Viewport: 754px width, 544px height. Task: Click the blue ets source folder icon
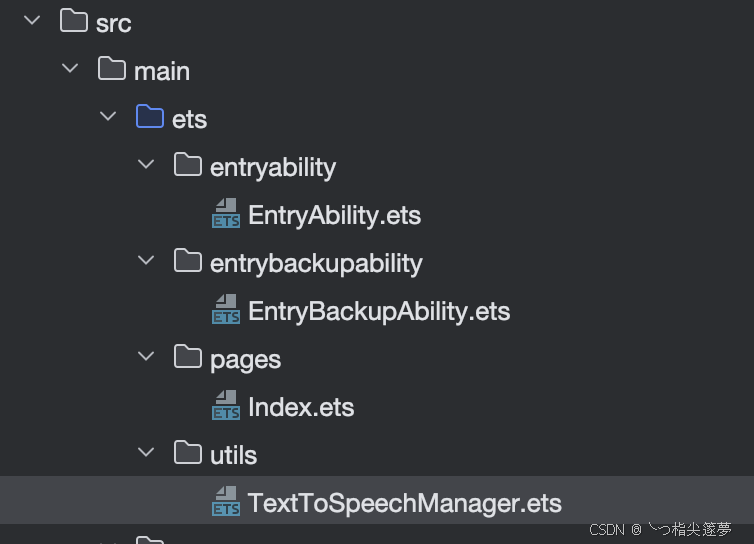tap(150, 116)
